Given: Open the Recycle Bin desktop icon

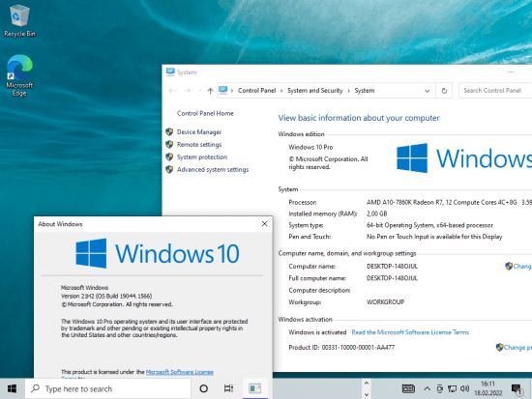Looking at the screenshot, I should [19, 21].
